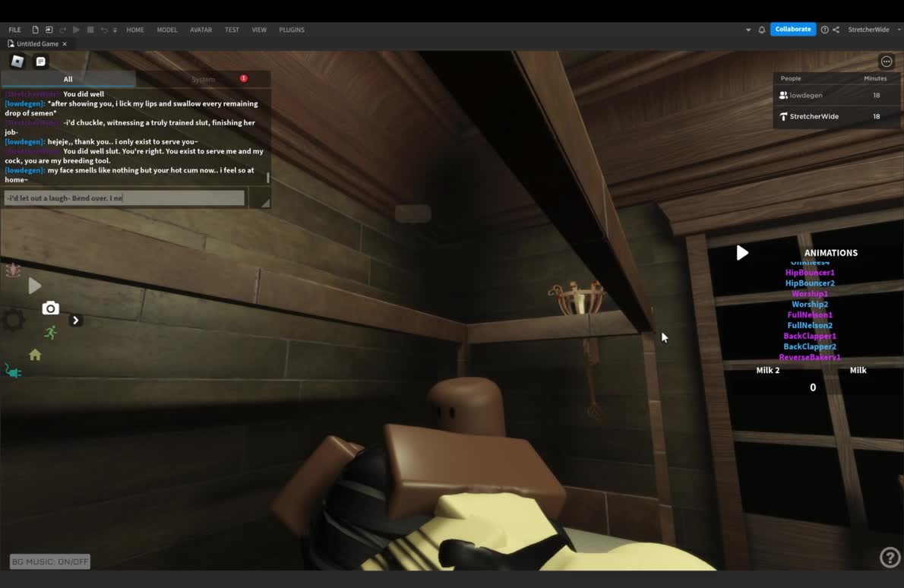Open the settings gear on left edge

(x=12, y=320)
